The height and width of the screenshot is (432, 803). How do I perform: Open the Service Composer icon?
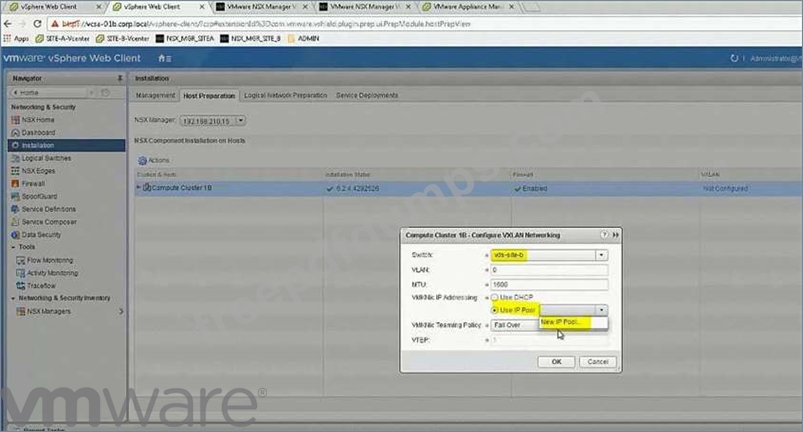[15, 222]
